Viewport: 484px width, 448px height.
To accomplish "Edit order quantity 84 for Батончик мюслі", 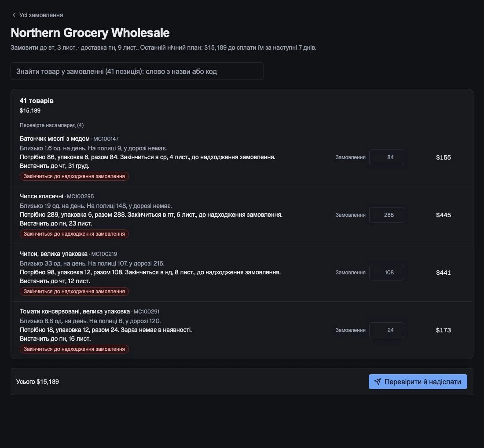I will click(386, 157).
